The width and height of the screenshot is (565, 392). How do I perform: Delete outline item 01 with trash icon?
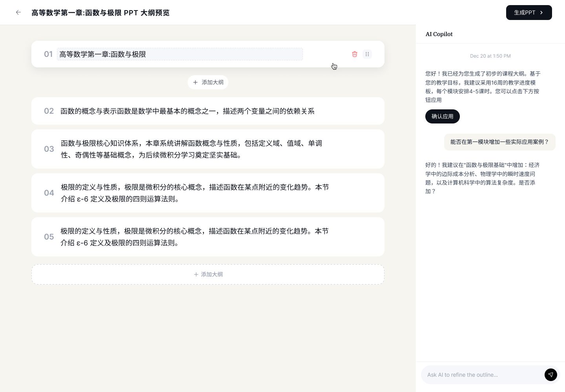tap(355, 54)
